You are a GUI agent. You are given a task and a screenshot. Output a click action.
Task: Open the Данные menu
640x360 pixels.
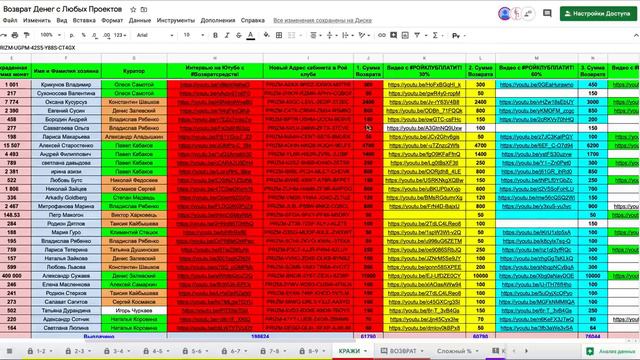pyautogui.click(x=140, y=20)
